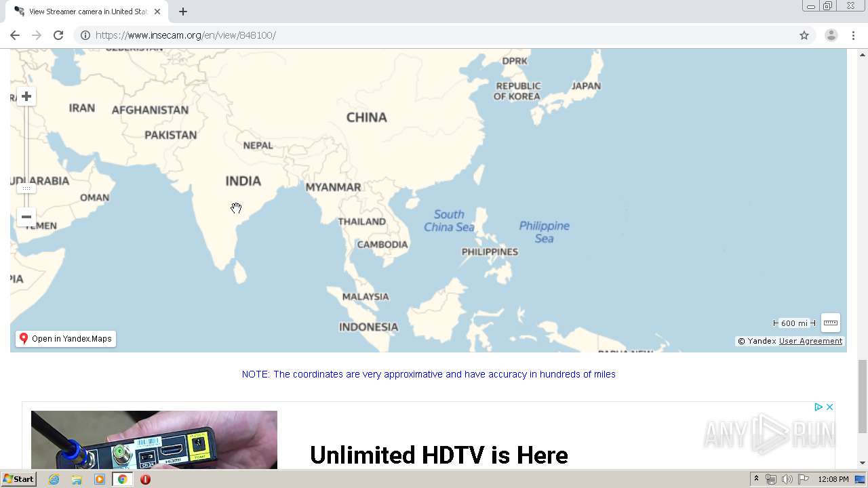Click the CHINA label on the map
The image size is (868, 488).
pos(367,117)
